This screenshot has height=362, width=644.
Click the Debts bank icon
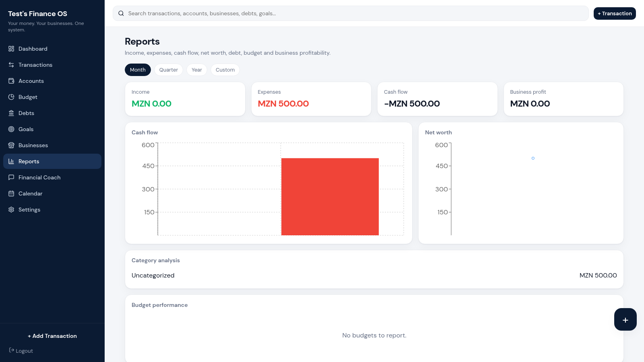point(11,113)
